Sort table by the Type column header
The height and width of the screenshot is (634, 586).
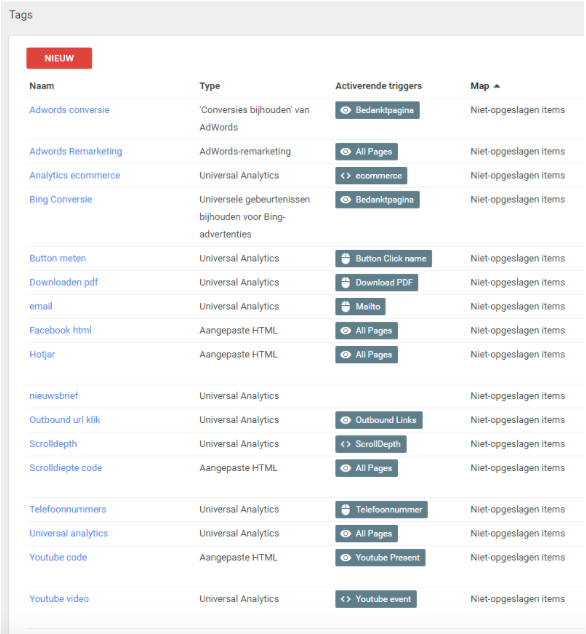click(209, 86)
